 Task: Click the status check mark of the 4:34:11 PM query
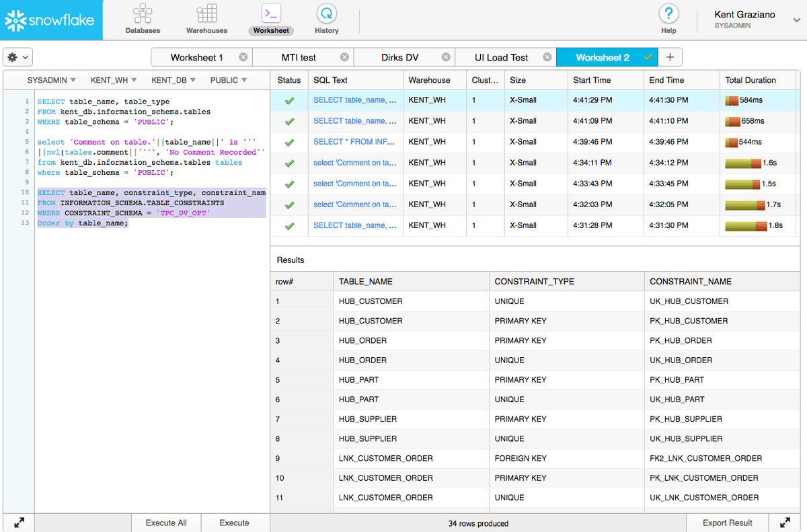pyautogui.click(x=289, y=163)
